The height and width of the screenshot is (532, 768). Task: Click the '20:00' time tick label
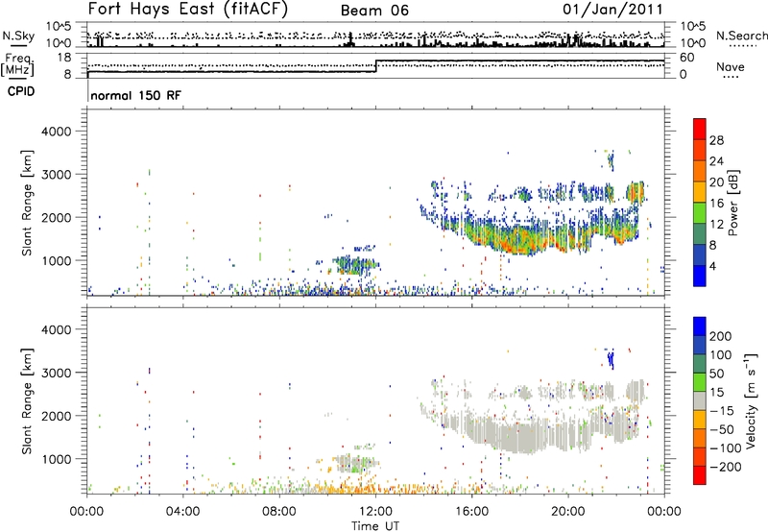(x=568, y=512)
